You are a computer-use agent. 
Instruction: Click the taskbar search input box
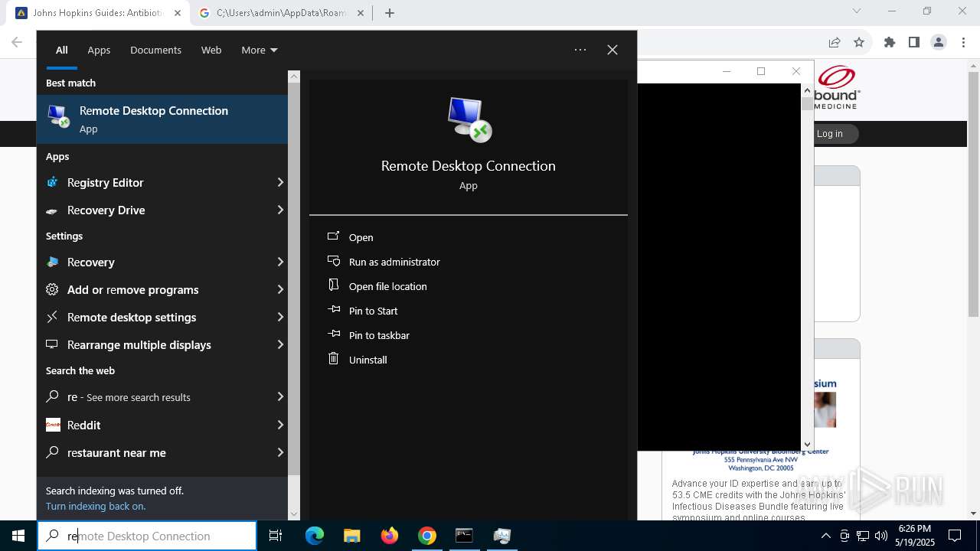147,536
